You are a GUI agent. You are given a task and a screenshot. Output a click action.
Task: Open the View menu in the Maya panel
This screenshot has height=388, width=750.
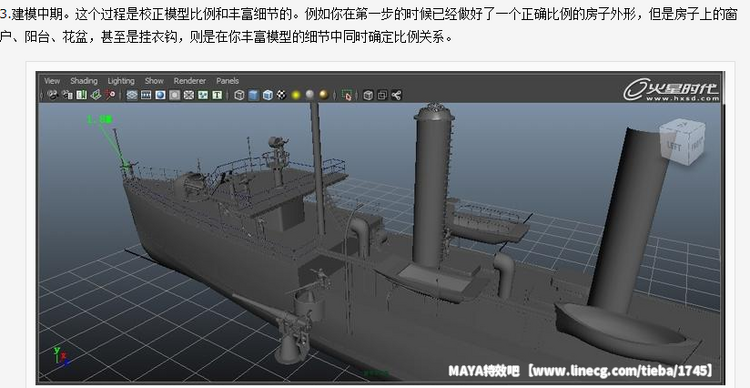(x=52, y=81)
